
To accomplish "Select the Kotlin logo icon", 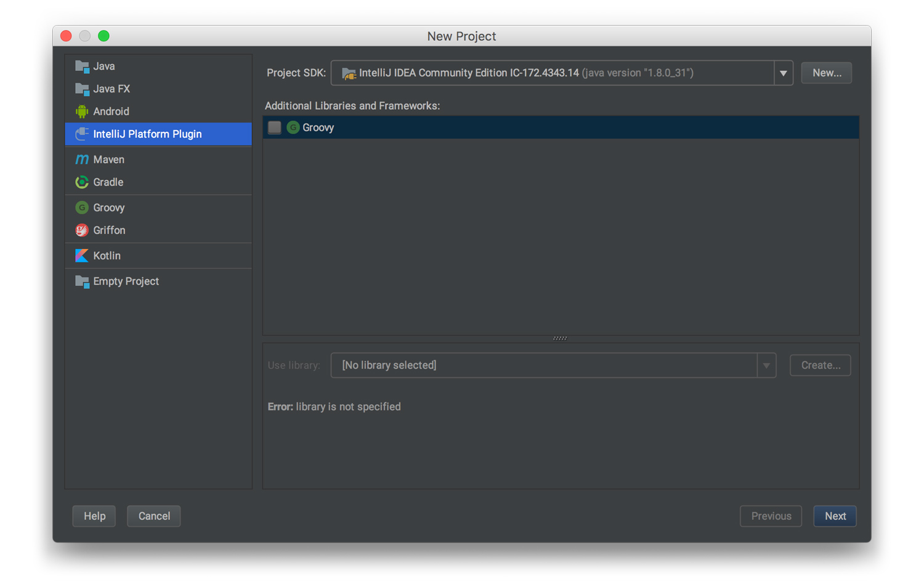I will [82, 256].
